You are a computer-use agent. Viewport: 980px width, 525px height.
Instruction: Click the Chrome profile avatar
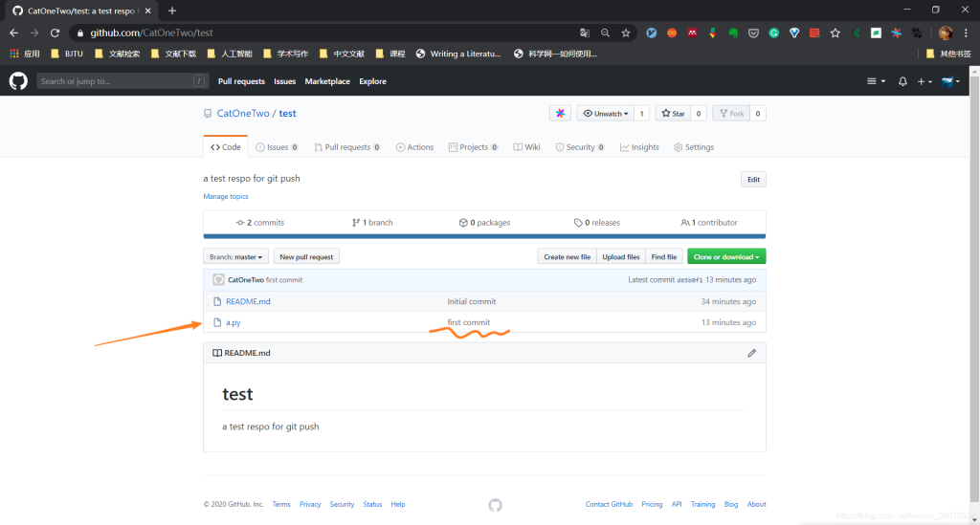946,33
